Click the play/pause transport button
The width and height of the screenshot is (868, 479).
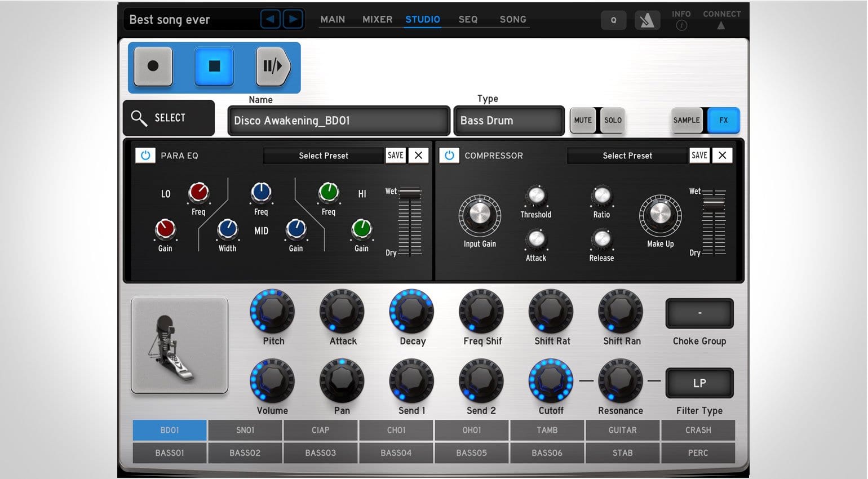tap(273, 66)
